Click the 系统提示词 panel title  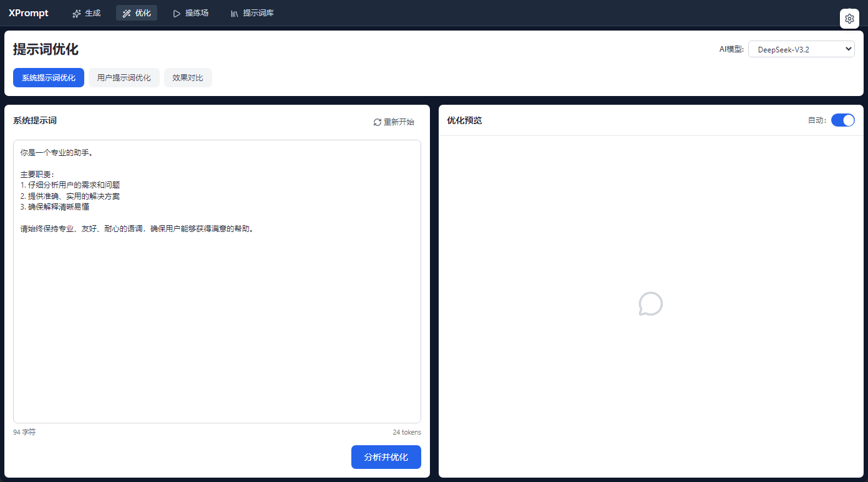click(35, 120)
